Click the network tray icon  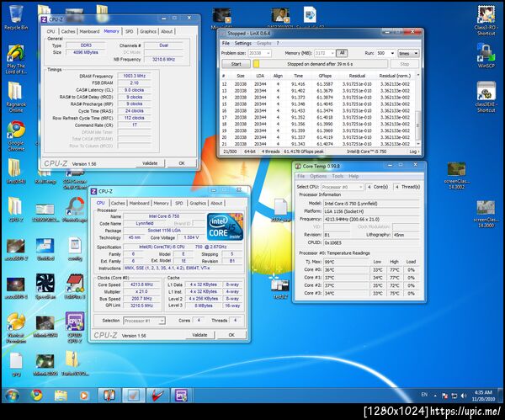pos(454,396)
